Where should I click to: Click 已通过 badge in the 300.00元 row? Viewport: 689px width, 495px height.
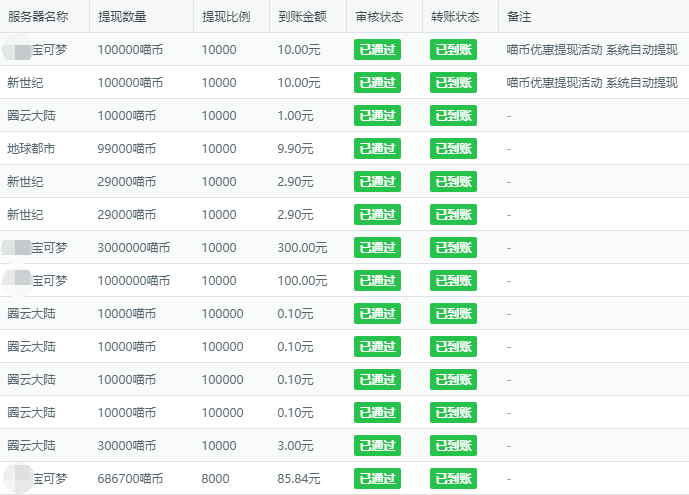[x=377, y=247]
